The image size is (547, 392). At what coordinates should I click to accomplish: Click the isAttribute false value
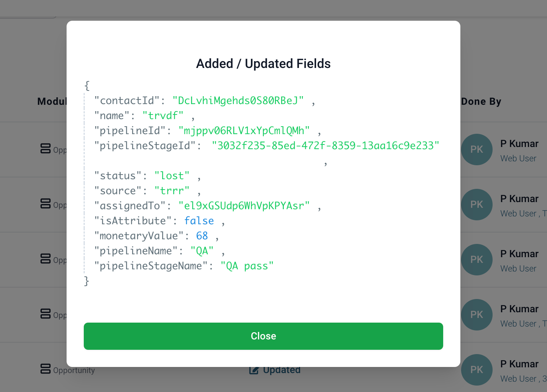(199, 221)
